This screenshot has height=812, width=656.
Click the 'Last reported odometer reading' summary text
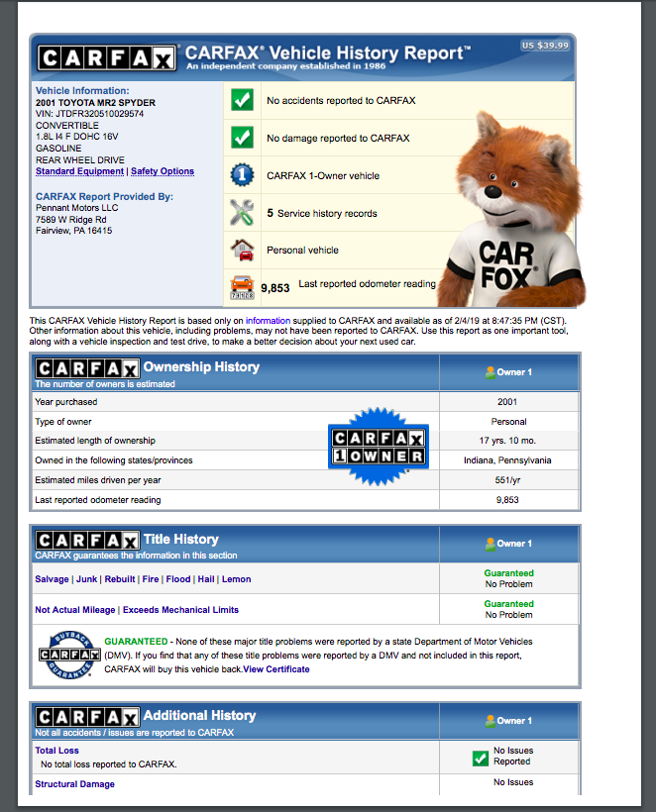[367, 284]
